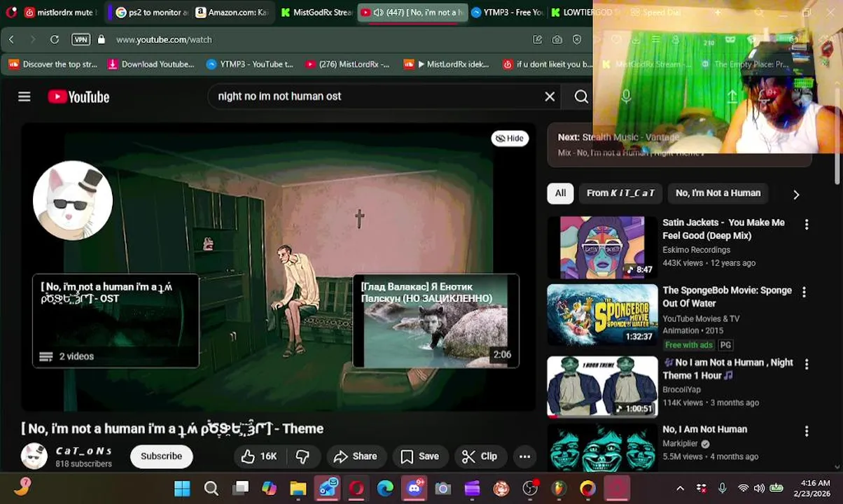843x504 pixels.
Task: Create a clip with the Clip button
Action: click(x=480, y=456)
